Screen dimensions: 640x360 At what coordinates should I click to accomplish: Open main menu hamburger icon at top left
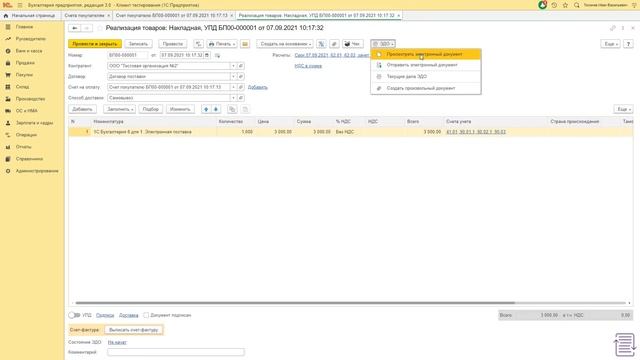point(20,5)
